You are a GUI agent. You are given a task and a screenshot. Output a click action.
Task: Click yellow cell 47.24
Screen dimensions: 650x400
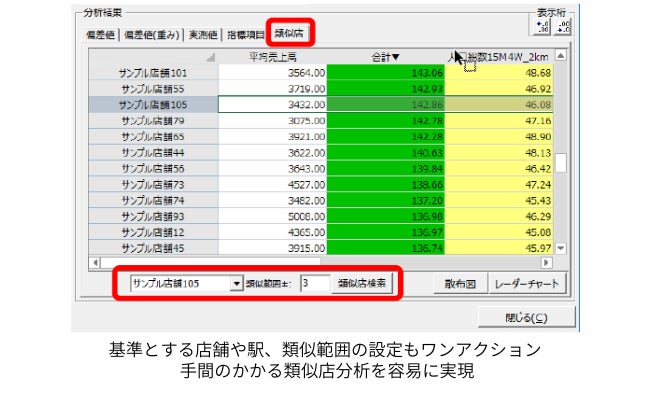[499, 184]
